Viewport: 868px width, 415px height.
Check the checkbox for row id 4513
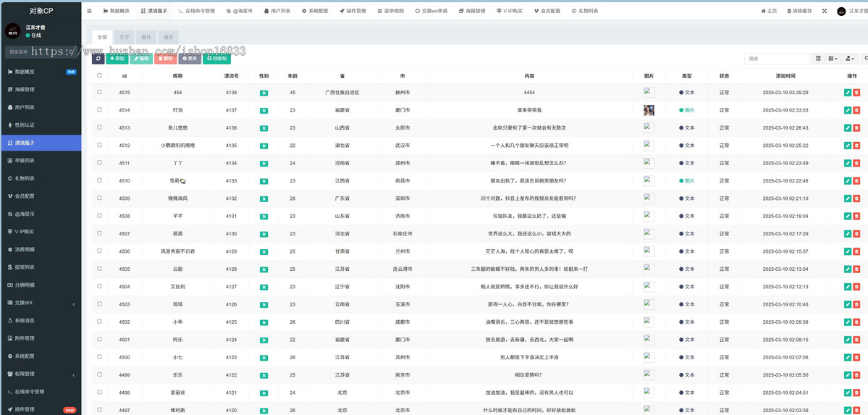(100, 127)
